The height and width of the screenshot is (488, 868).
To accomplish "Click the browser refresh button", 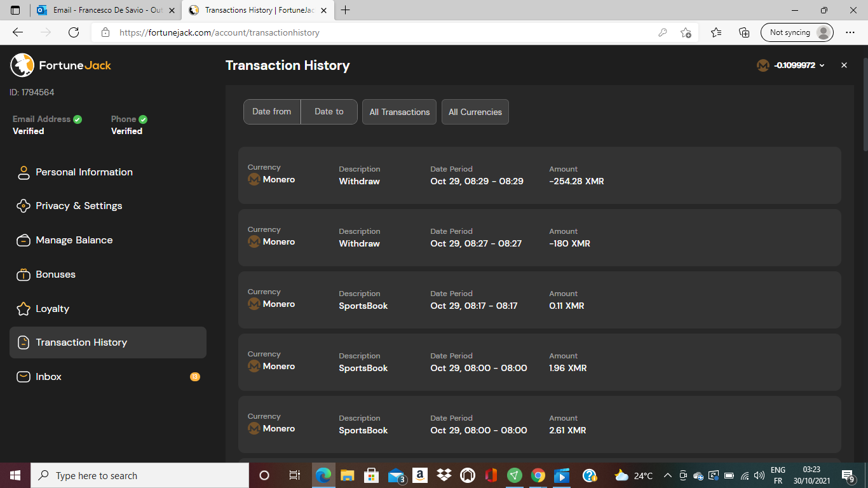I will click(x=74, y=32).
